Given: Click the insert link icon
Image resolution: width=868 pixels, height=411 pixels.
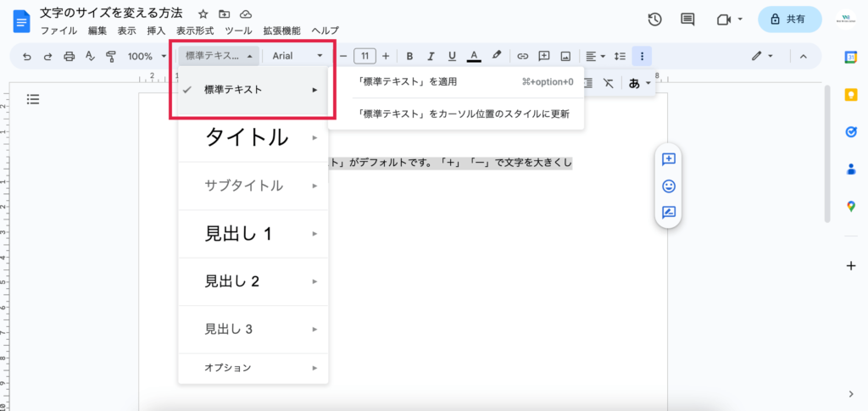Looking at the screenshot, I should 523,57.
